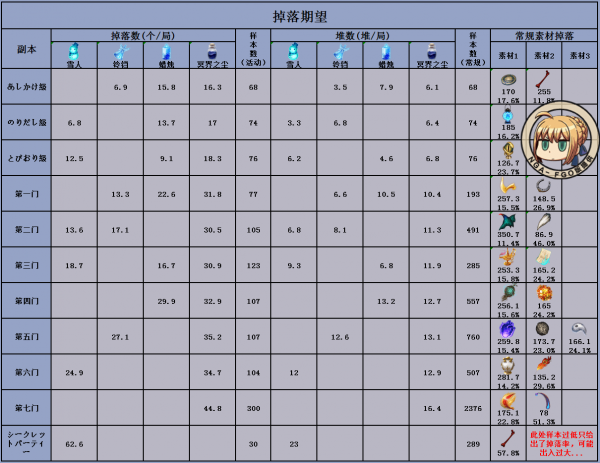The height and width of the screenshot is (463, 600).
Task: Select the page material icon in 第三门 row
Action: pyautogui.click(x=543, y=257)
